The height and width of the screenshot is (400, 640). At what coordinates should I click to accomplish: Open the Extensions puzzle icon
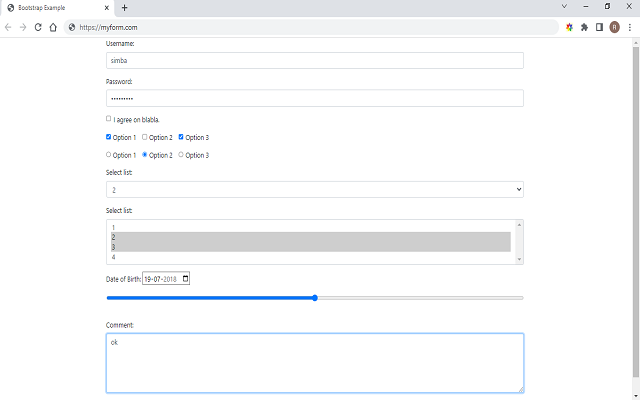tap(584, 27)
